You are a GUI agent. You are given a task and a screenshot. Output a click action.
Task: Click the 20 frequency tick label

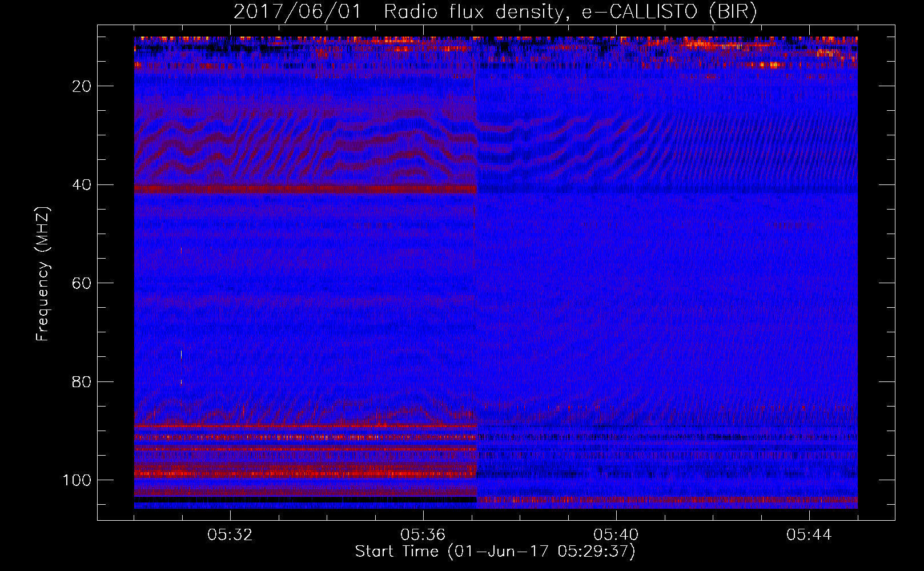[82, 86]
